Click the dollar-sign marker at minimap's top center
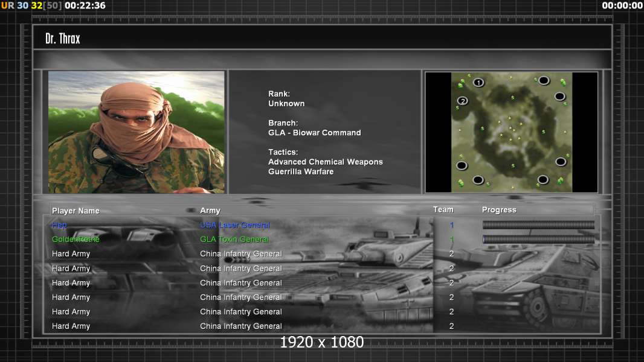The height and width of the screenshot is (362, 644). pyautogui.click(x=512, y=97)
